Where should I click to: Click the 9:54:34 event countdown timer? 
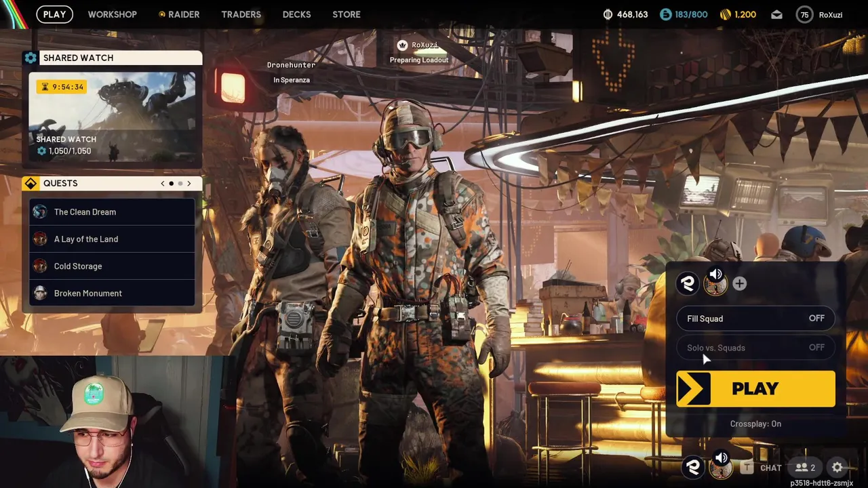[x=68, y=87]
